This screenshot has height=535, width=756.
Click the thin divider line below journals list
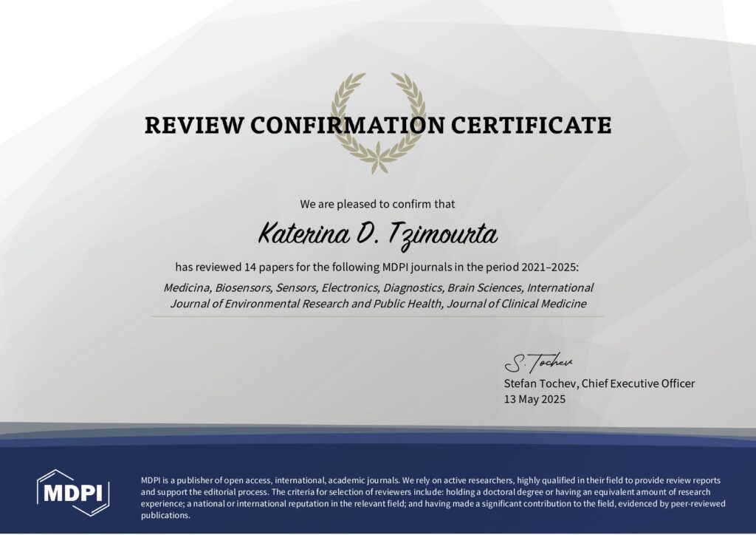coord(377,317)
